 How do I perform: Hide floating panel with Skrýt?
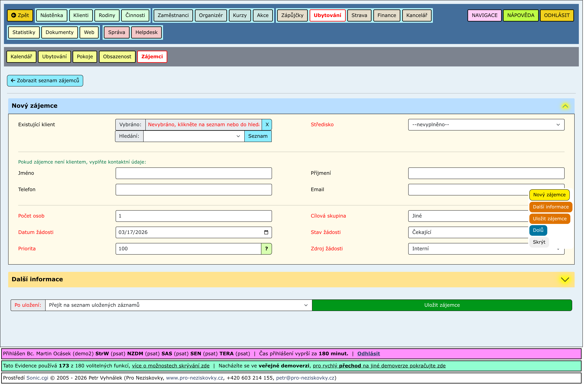point(539,242)
